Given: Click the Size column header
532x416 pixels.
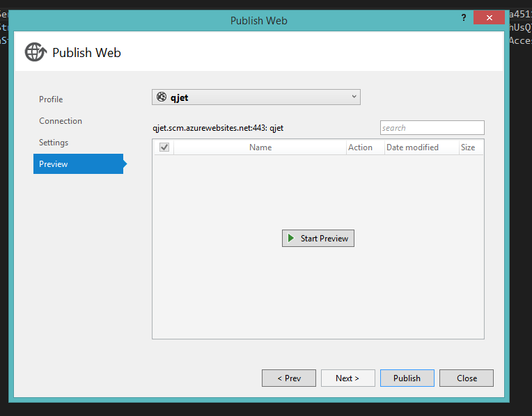Looking at the screenshot, I should 468,147.
